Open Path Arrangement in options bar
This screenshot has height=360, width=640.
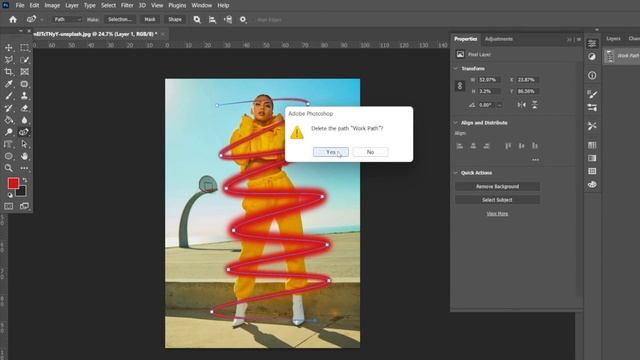228,19
